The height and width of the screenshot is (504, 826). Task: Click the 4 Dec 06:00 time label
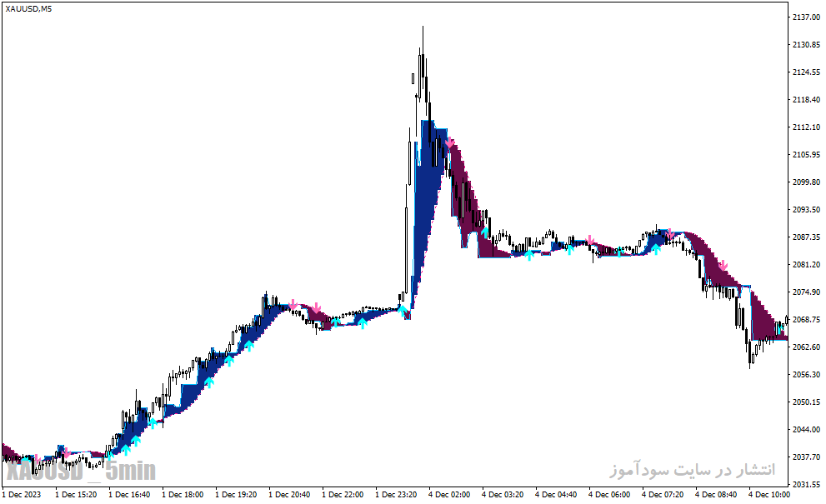[609, 495]
